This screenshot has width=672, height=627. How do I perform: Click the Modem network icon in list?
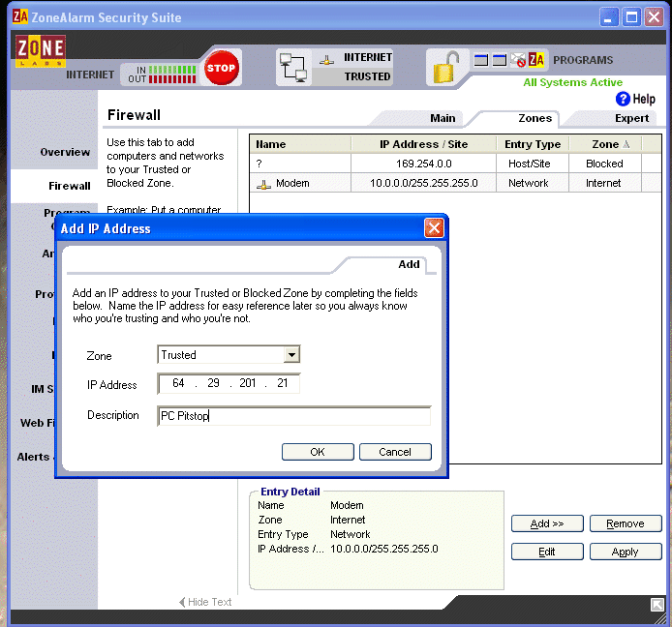[263, 184]
